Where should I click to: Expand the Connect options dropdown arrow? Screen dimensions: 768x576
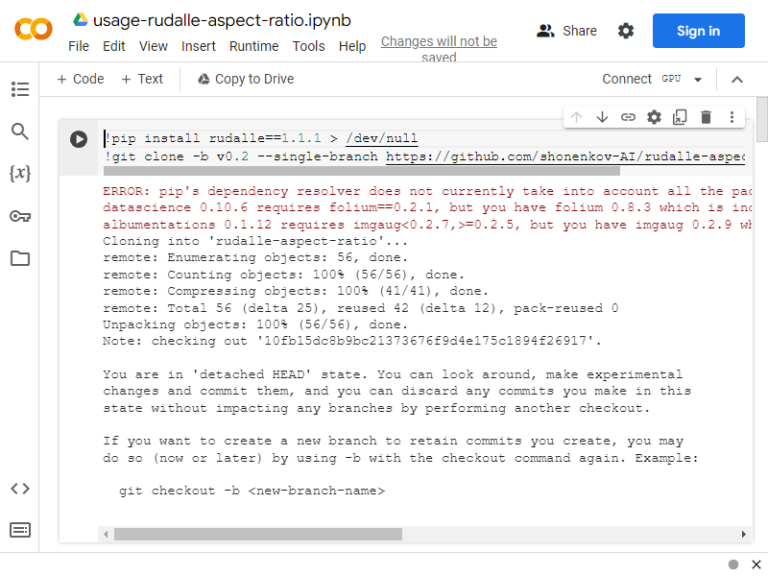[698, 79]
